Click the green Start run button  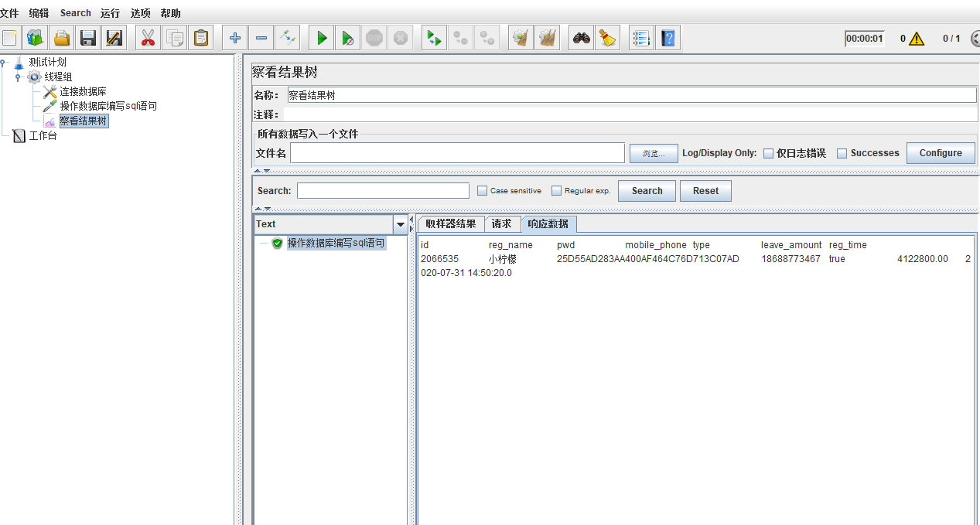coord(322,37)
